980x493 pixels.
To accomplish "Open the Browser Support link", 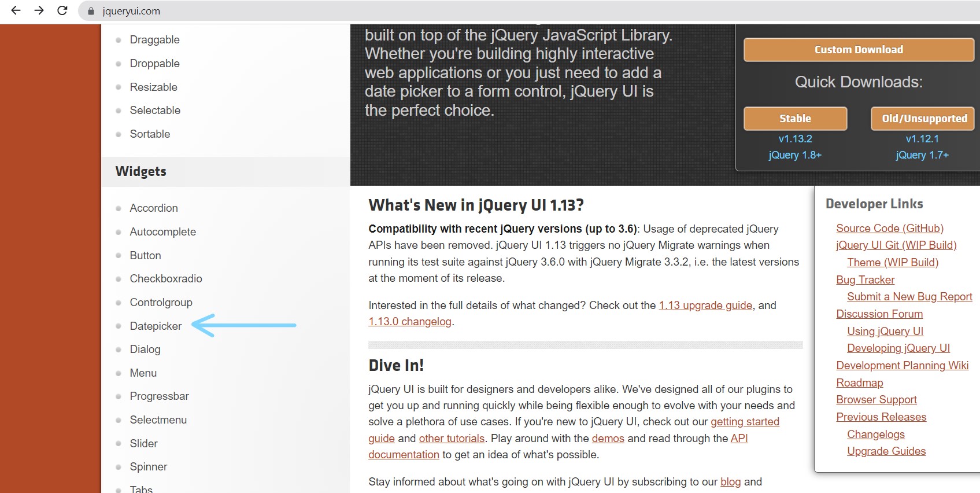I will coord(877,399).
